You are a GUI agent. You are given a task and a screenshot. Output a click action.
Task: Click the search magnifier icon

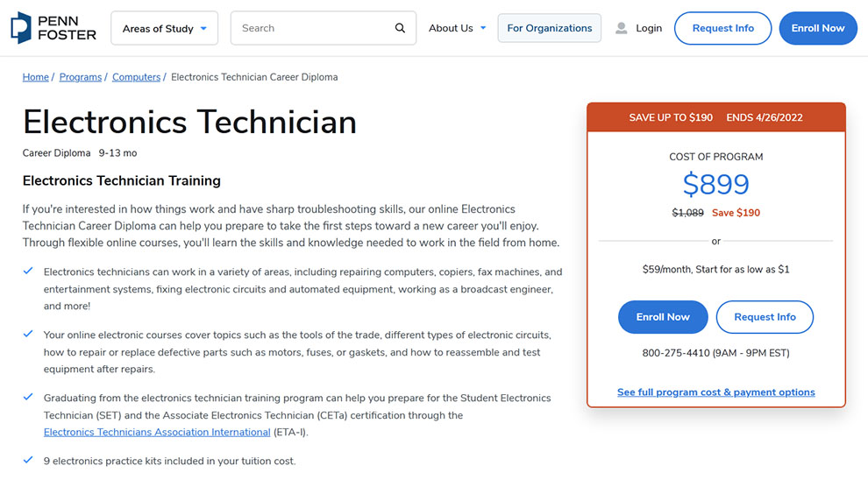[400, 28]
